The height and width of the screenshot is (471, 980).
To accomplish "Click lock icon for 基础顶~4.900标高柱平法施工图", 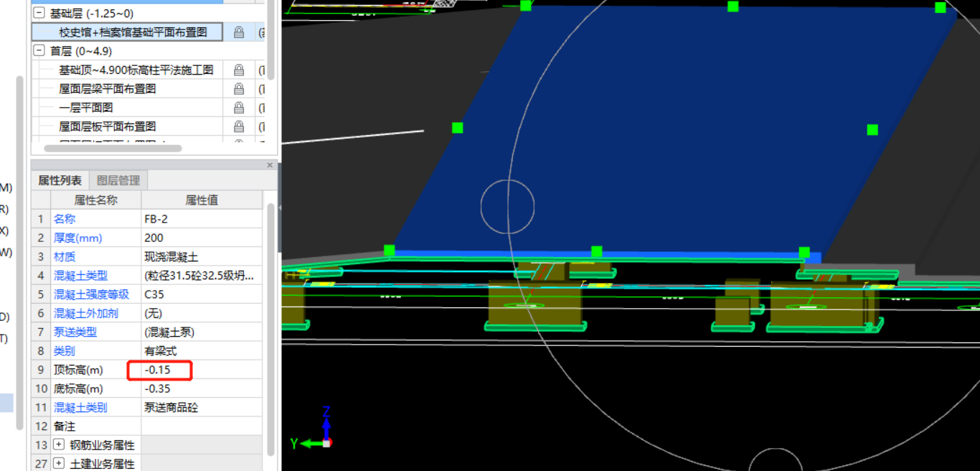I will click(239, 70).
